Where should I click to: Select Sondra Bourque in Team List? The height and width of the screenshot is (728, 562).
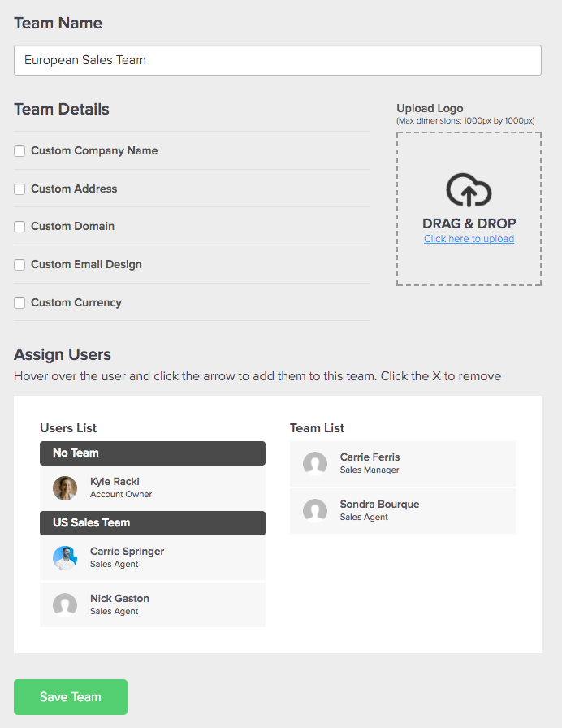pos(403,511)
